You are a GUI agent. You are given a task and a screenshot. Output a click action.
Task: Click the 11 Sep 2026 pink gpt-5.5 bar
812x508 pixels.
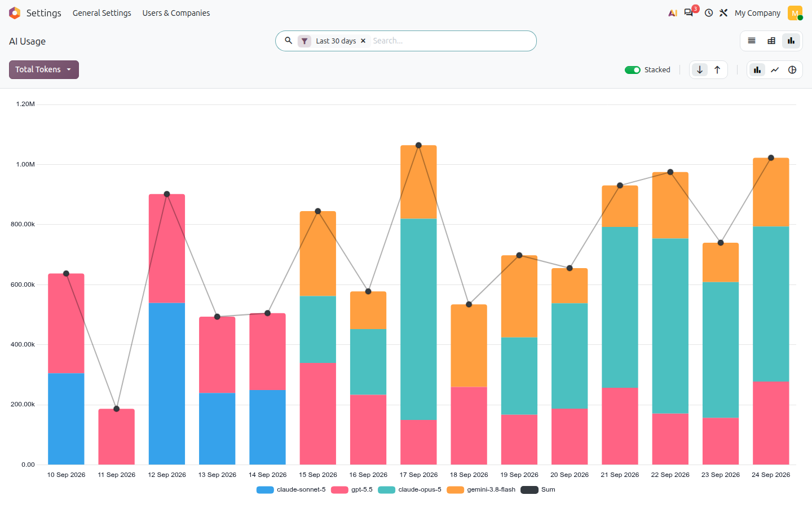117,437
